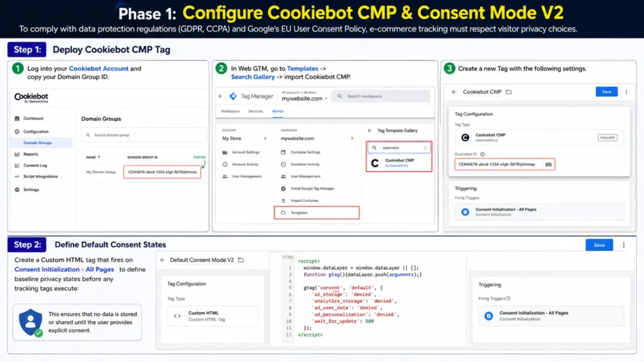Clear the cookiebot search with the X
This screenshot has height=362, width=644.
click(425, 148)
